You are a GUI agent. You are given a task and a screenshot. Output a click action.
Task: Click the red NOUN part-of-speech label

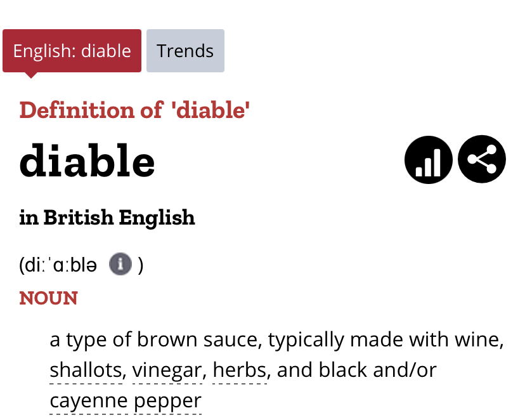pyautogui.click(x=49, y=298)
